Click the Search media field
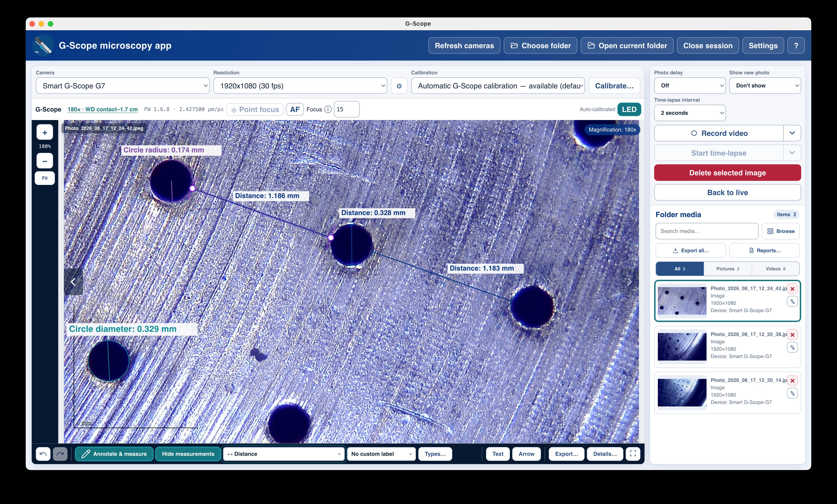This screenshot has width=837, height=504. [707, 231]
